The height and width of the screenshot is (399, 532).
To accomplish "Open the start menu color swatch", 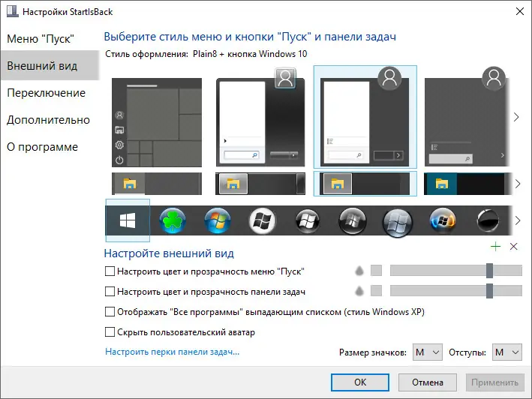I will [x=376, y=271].
